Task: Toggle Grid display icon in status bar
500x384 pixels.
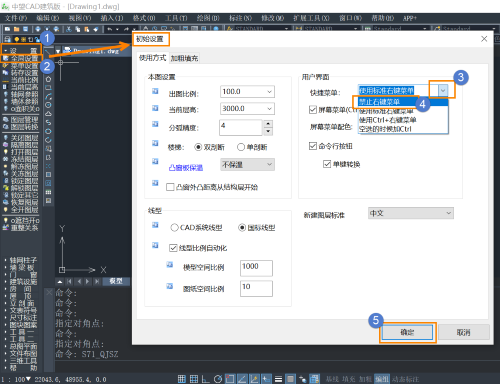Action: 194,379
